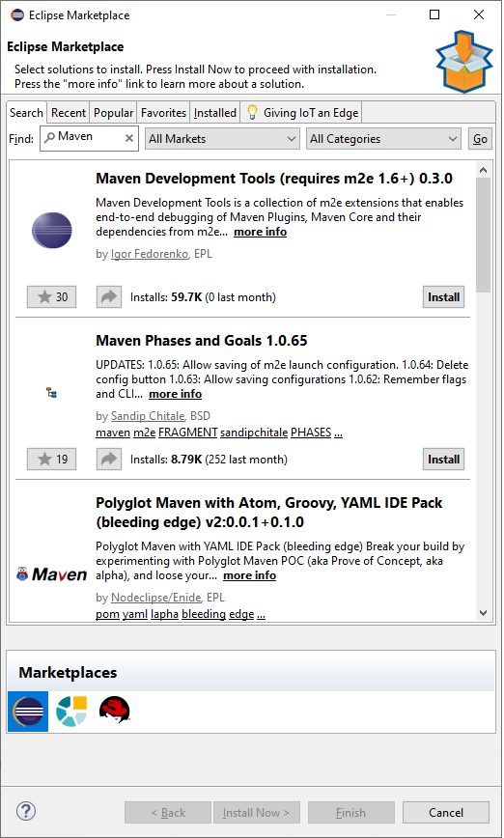Viewport: 504px width, 838px height.
Task: Open more info for Maven Development Tools
Action: point(261,232)
